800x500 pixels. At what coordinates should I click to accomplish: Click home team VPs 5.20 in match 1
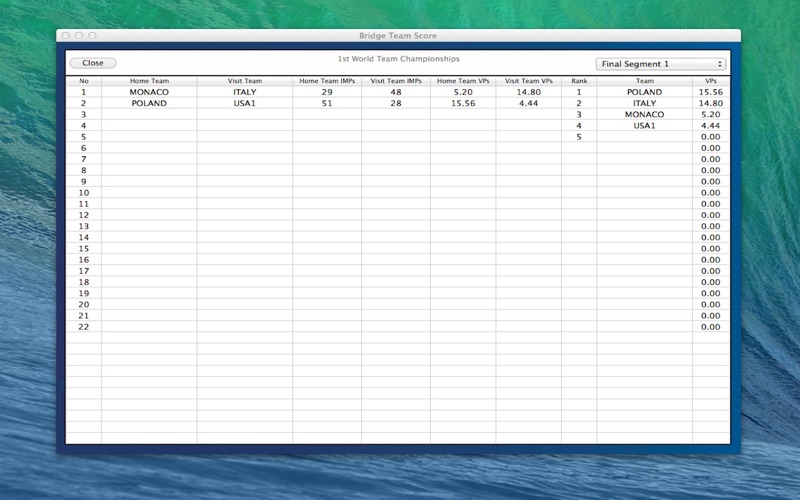click(463, 92)
